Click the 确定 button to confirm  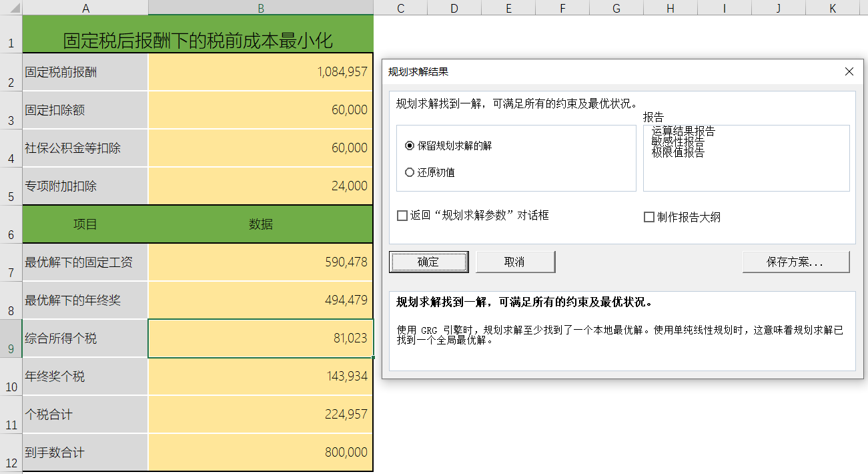click(x=428, y=262)
